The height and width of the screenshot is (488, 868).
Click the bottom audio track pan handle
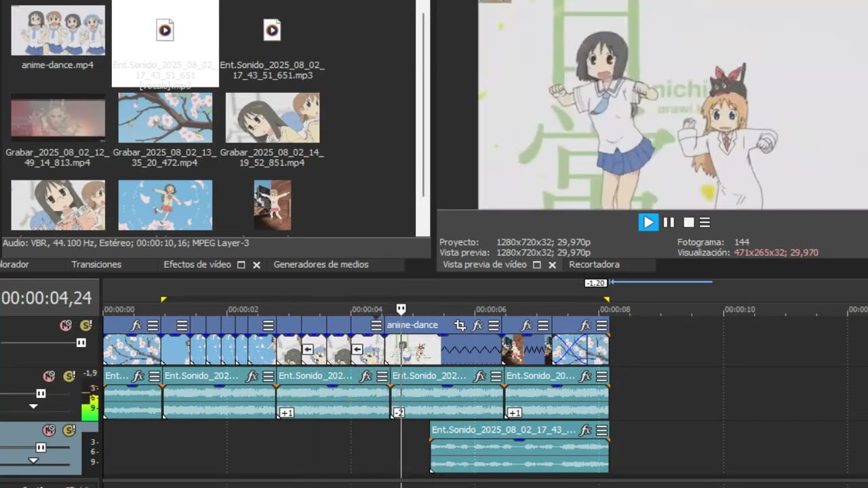[33, 461]
